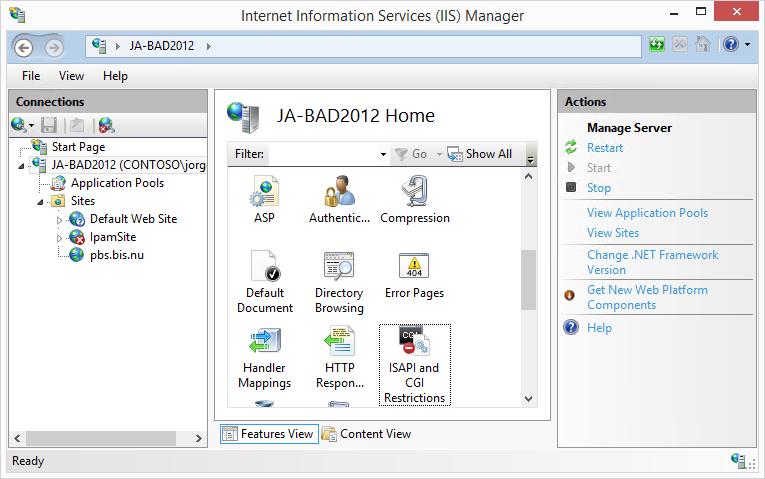Screen dimensions: 765x479
Task: Click the Connections scroll left arrow
Action: (17, 438)
